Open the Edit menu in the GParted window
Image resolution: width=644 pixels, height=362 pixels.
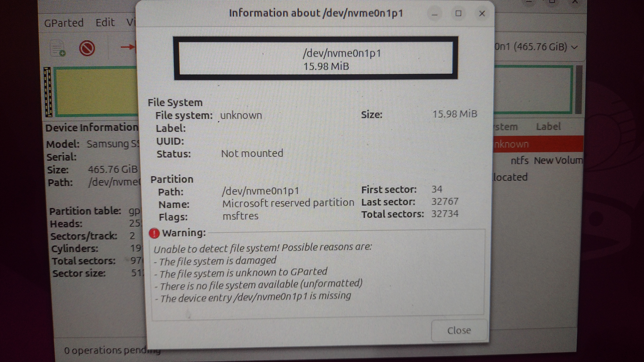105,23
